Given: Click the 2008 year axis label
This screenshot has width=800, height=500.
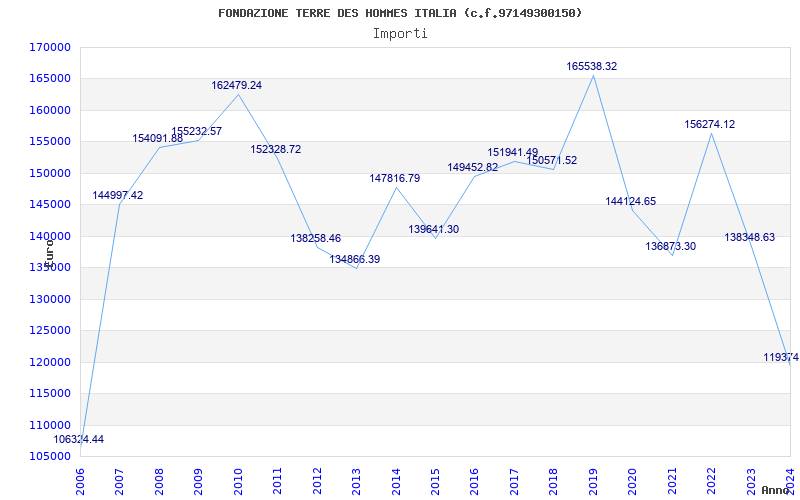Looking at the screenshot, I should [159, 481].
